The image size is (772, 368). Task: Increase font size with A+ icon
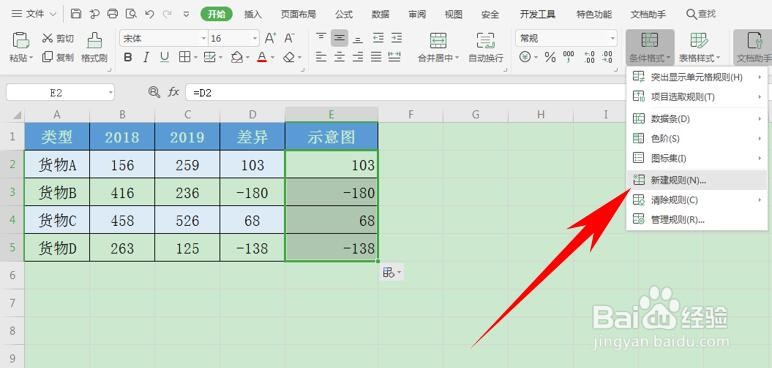tap(270, 38)
